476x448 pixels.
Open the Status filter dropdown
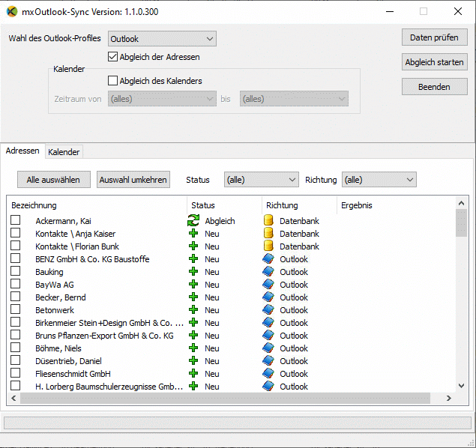coord(262,180)
